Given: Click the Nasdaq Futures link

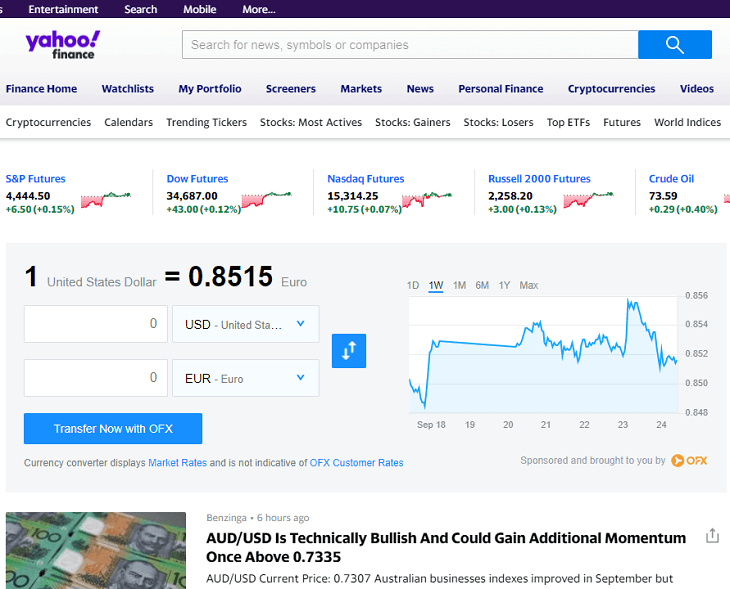Looking at the screenshot, I should [x=366, y=179].
